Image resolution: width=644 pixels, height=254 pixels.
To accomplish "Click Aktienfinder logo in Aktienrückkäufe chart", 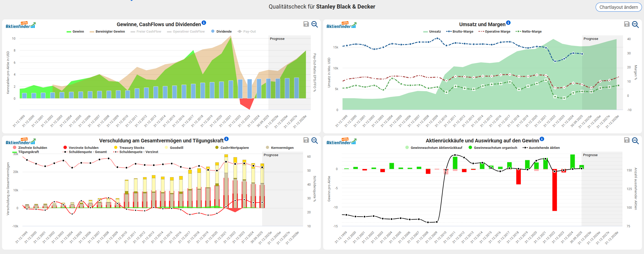I will coord(342,141).
